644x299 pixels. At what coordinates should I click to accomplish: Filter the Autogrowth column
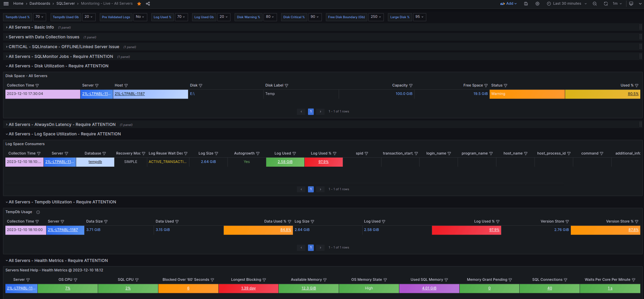pos(258,154)
